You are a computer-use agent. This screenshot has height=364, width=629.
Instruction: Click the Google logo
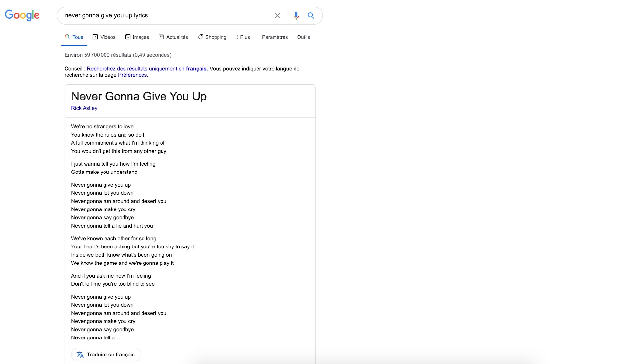click(x=22, y=15)
